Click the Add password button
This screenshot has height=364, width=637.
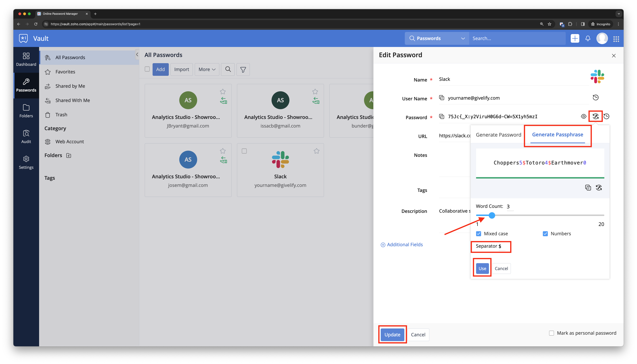(160, 69)
